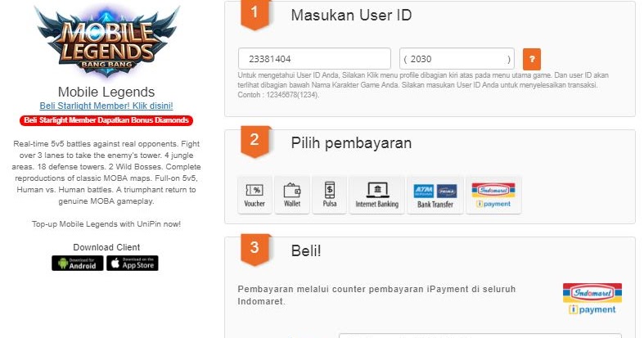Choose Wallet as payment method
The image size is (644, 338).
tap(292, 195)
